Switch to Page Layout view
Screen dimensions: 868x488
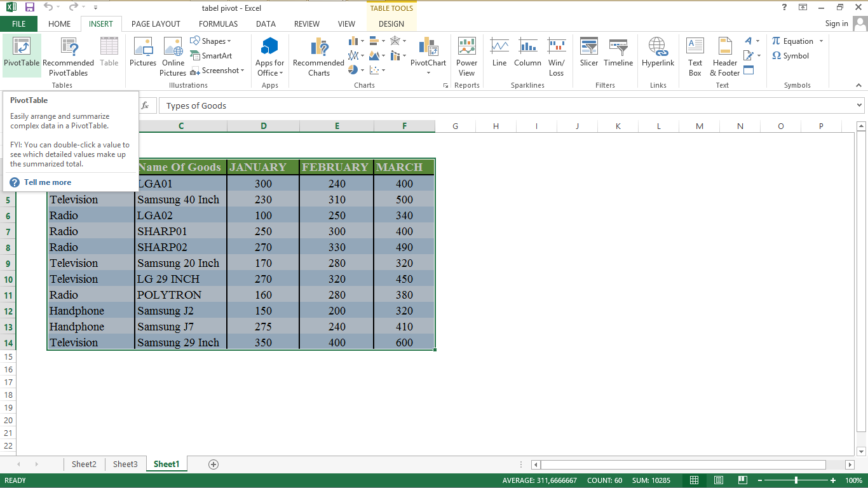pos(718,480)
